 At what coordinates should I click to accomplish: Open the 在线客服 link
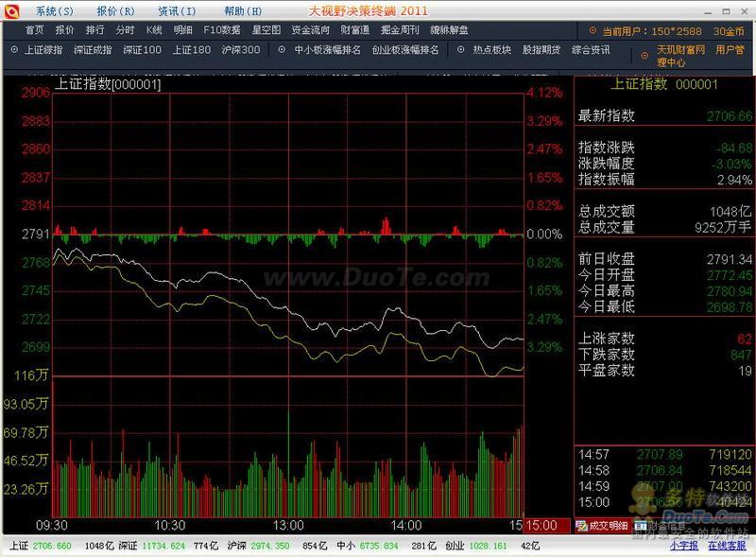tap(727, 546)
